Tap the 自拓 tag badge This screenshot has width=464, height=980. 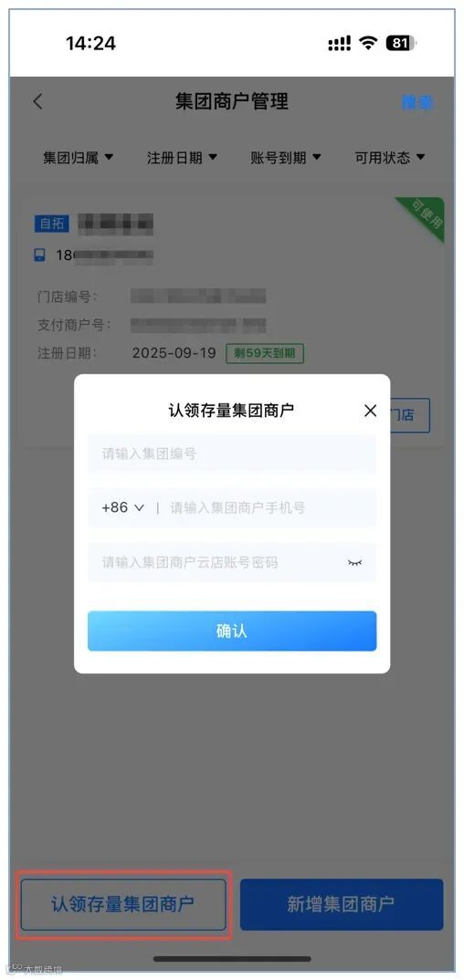(53, 224)
